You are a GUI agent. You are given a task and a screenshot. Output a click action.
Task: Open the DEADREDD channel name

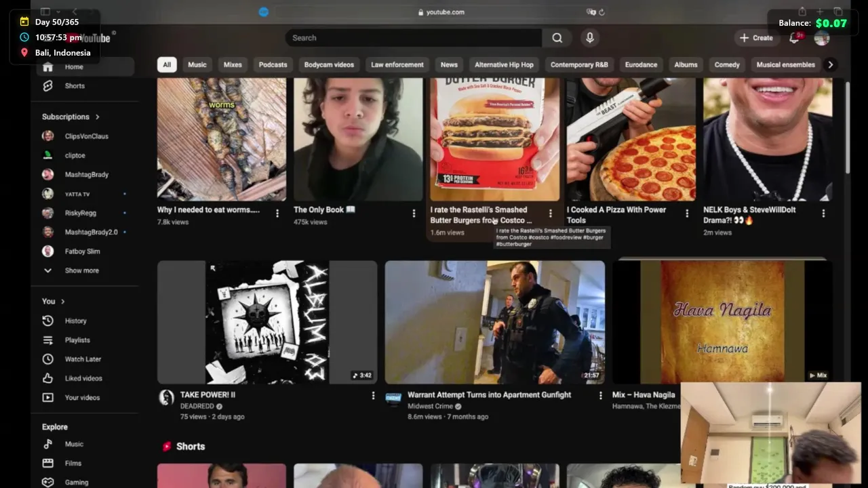point(197,406)
